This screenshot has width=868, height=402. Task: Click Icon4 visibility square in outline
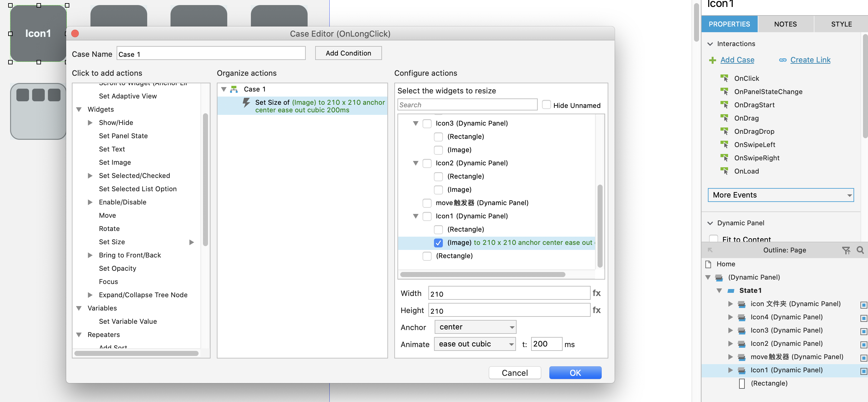(x=863, y=318)
